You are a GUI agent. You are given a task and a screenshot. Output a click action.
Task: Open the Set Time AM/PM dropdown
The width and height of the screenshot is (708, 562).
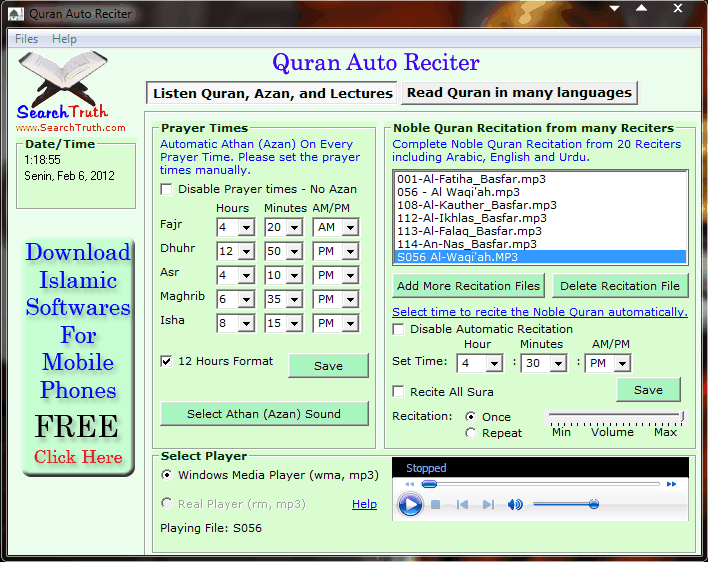(623, 363)
